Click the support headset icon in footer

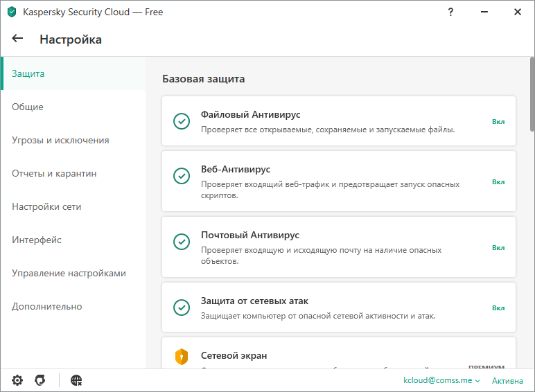pyautogui.click(x=40, y=380)
